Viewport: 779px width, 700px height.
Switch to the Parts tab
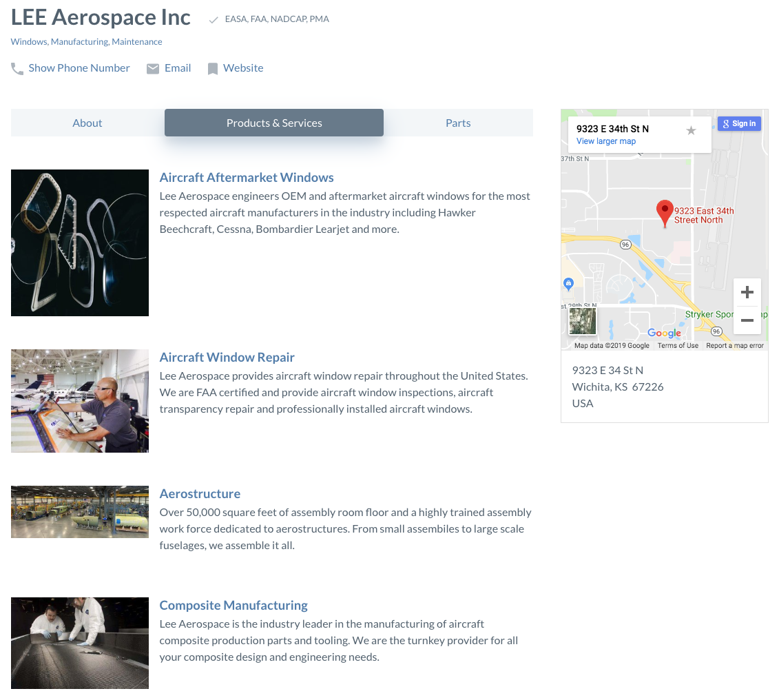pyautogui.click(x=458, y=123)
